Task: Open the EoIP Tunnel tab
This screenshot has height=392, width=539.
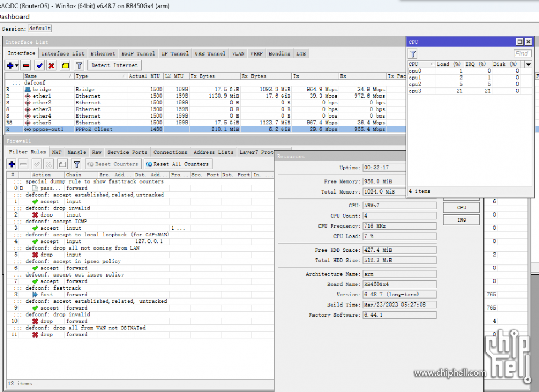Action: [x=138, y=53]
